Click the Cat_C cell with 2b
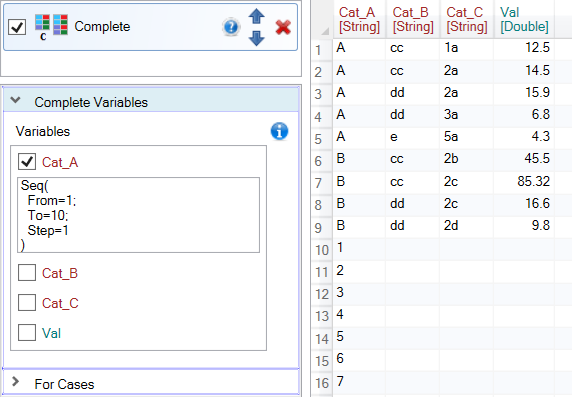The width and height of the screenshot is (572, 397). 467,159
